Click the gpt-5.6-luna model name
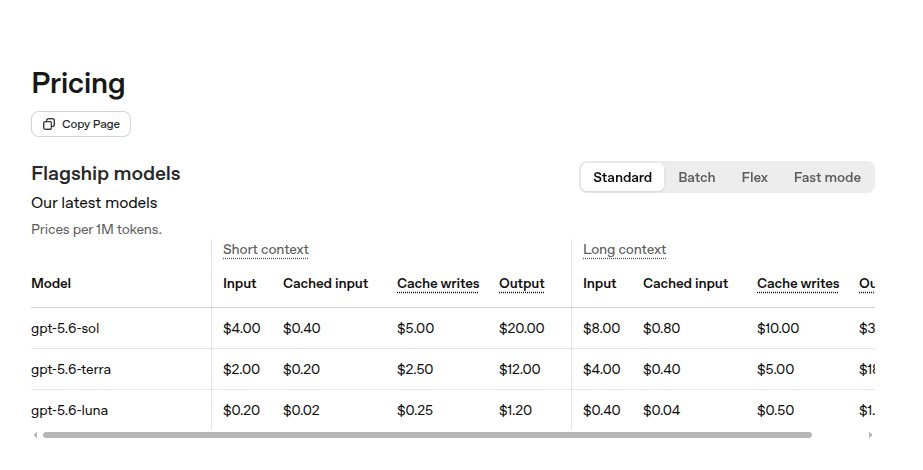This screenshot has height=470, width=923. click(x=69, y=411)
